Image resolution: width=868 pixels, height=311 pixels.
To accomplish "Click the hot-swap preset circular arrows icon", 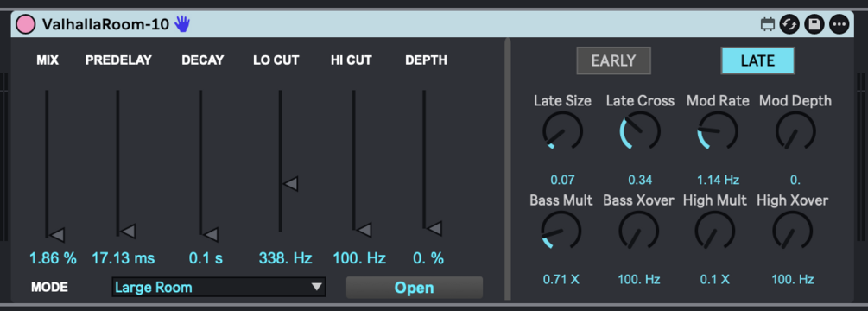I will coord(789,24).
